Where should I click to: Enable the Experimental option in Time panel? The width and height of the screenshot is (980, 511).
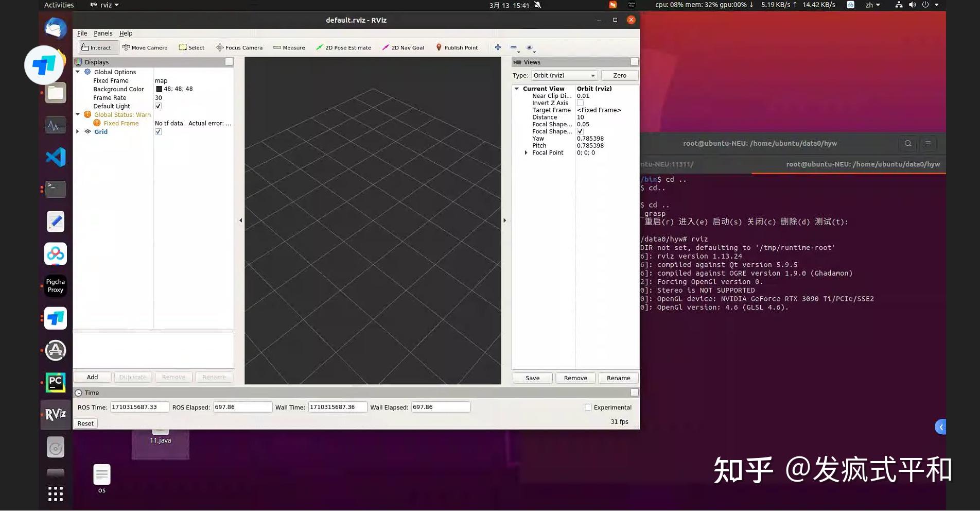588,407
